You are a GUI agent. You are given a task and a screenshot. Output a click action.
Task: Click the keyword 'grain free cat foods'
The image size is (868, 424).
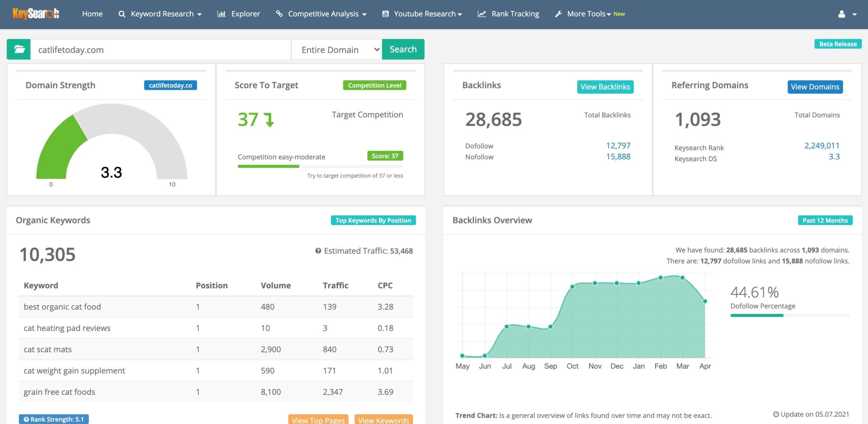tap(59, 392)
